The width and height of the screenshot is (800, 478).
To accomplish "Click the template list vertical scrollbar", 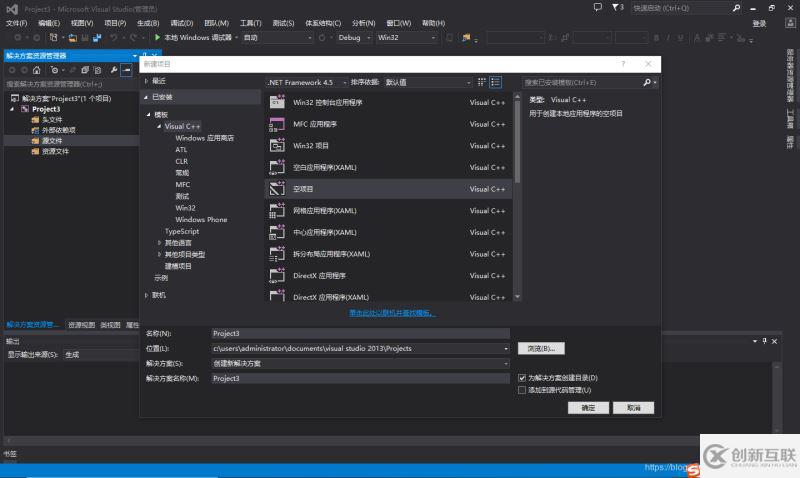I will (517, 196).
